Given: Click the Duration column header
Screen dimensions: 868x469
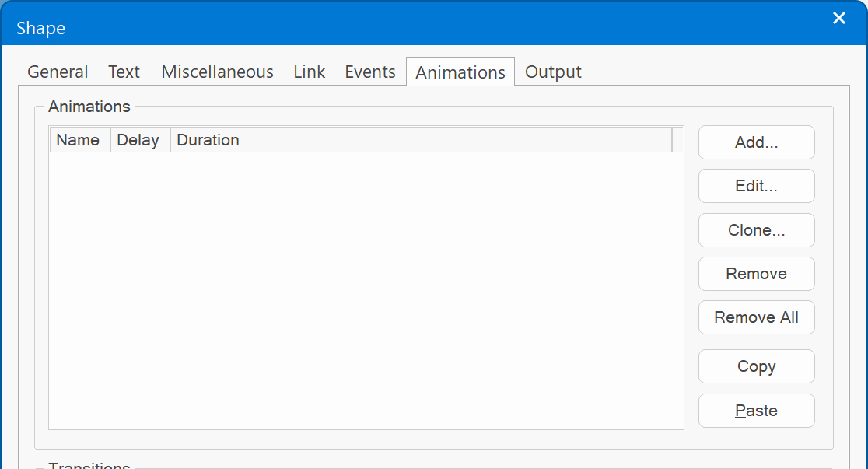Looking at the screenshot, I should click(x=420, y=140).
